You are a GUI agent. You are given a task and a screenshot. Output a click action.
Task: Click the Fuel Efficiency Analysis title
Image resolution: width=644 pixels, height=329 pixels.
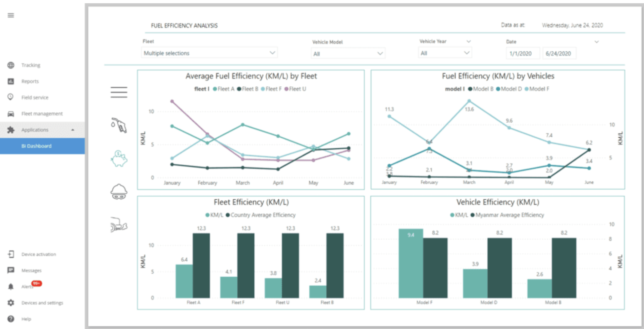[184, 26]
